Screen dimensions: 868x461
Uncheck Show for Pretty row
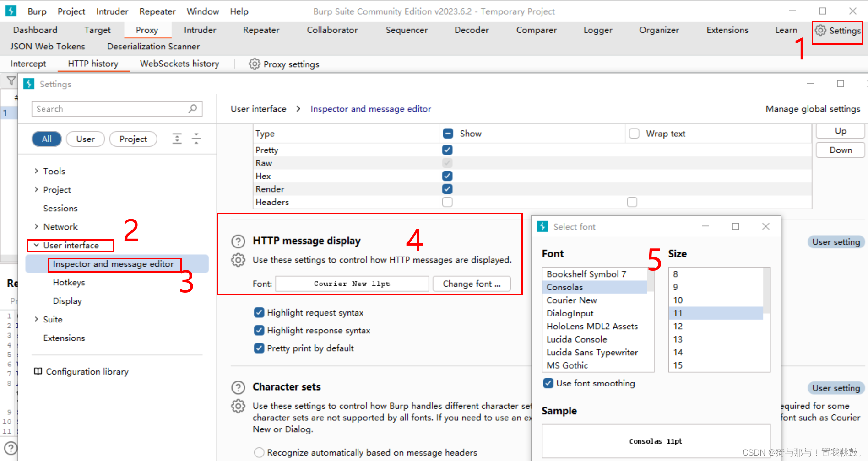pyautogui.click(x=447, y=150)
